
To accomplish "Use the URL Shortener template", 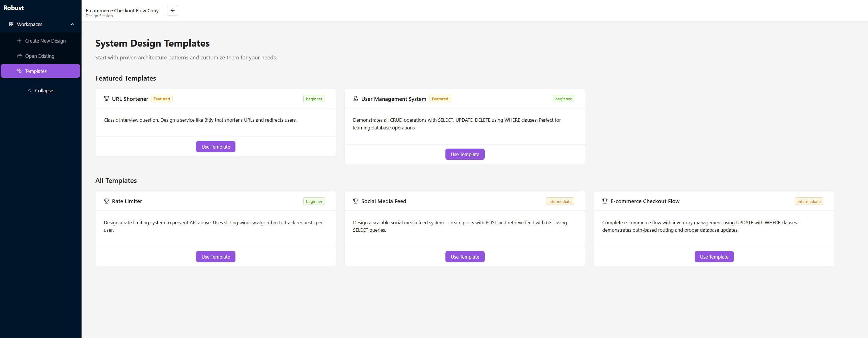I will pos(215,147).
